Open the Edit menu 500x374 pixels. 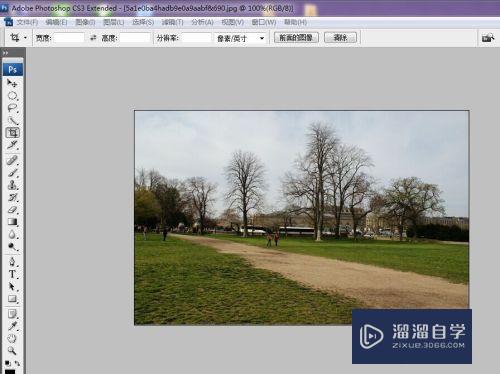click(x=56, y=22)
